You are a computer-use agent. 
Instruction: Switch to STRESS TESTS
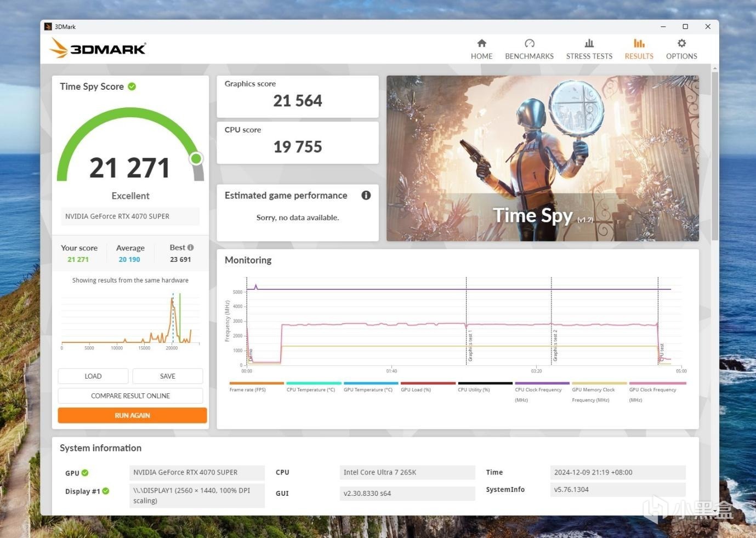point(589,49)
